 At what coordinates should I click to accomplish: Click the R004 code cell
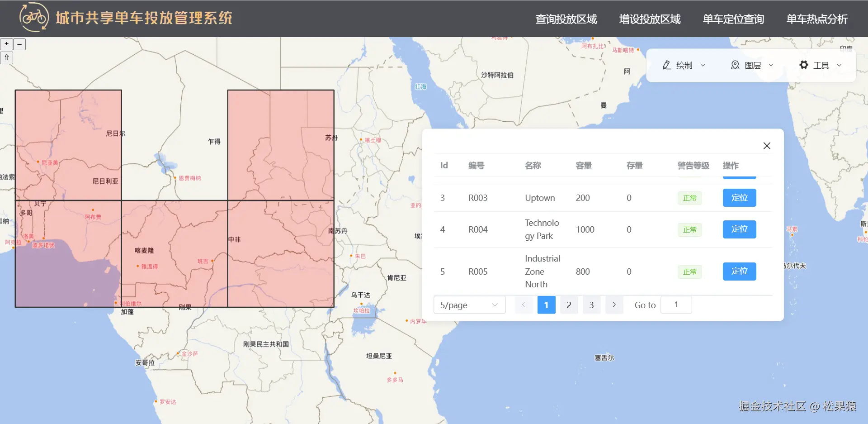click(478, 229)
